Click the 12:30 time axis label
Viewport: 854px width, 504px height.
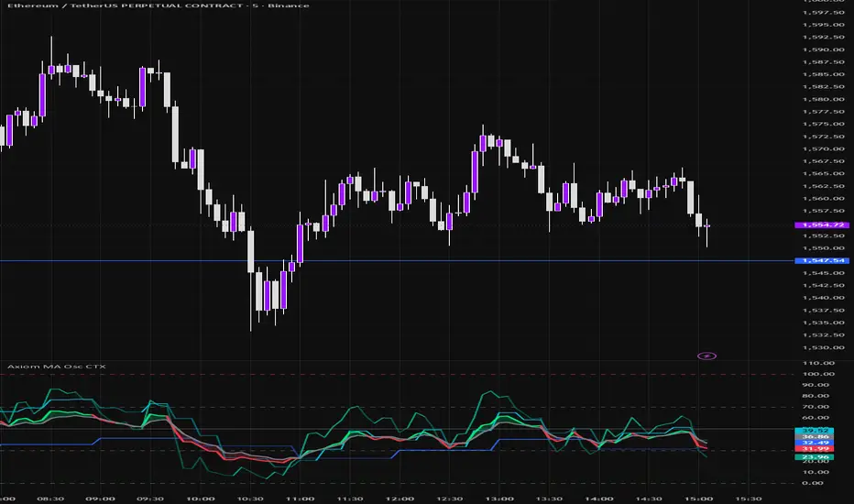click(x=449, y=499)
